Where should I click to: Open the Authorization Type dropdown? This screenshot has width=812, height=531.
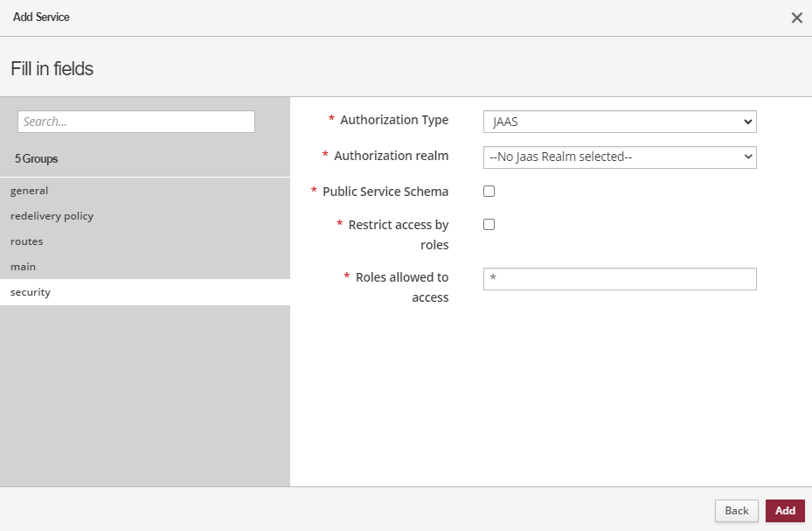point(619,122)
